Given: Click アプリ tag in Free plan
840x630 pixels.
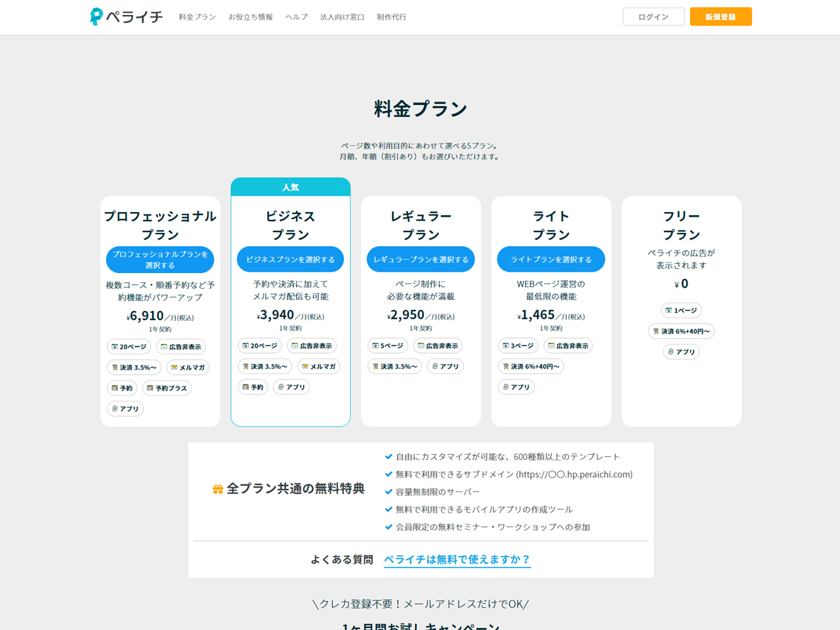Looking at the screenshot, I should click(681, 352).
